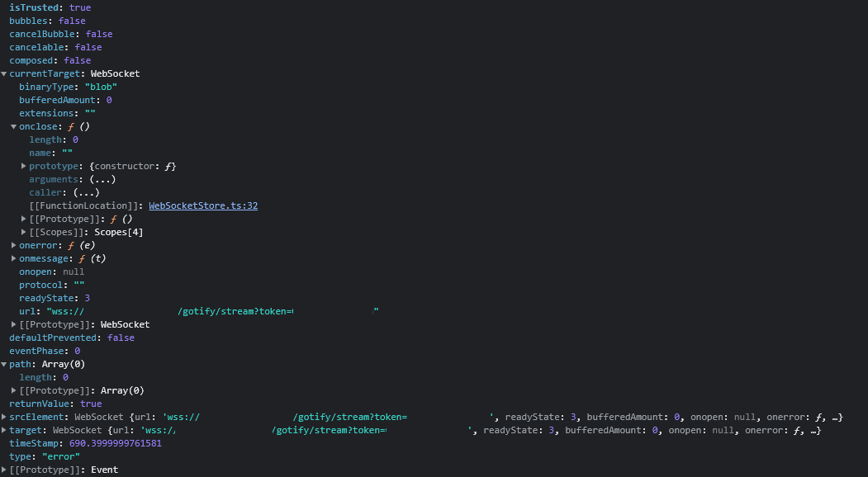
Task: Collapse the path Array(0) property
Action: 4,364
